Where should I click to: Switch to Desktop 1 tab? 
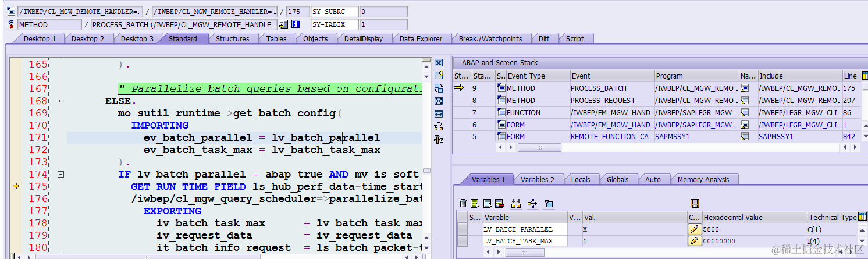click(40, 38)
